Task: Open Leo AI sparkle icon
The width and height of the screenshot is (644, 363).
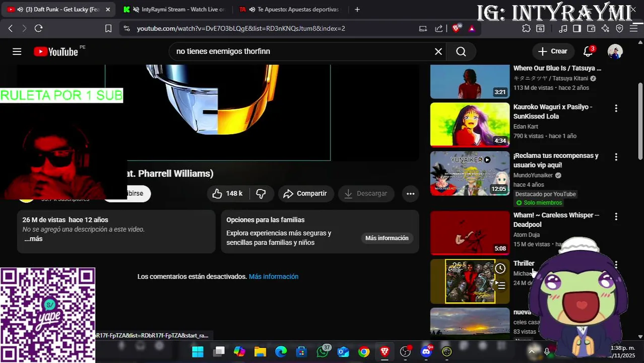Action: [x=605, y=28]
